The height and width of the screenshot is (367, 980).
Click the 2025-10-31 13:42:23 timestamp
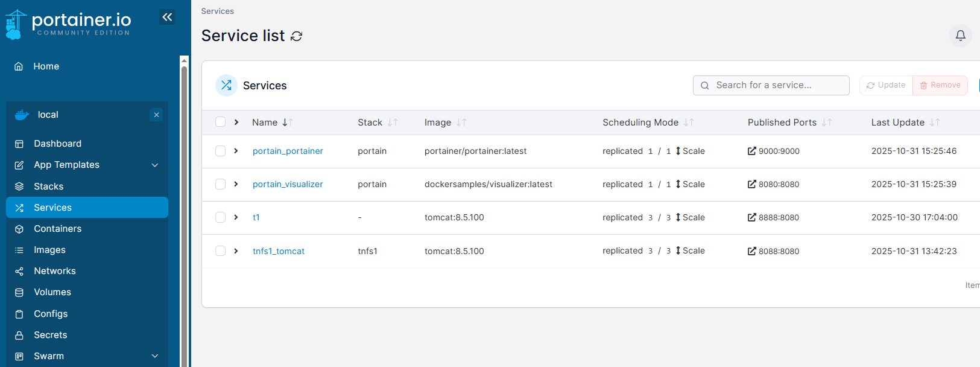[914, 251]
